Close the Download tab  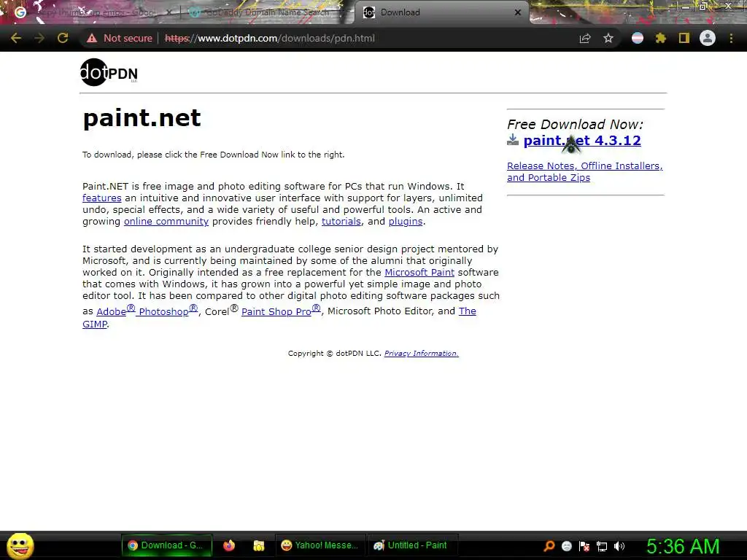[518, 13]
